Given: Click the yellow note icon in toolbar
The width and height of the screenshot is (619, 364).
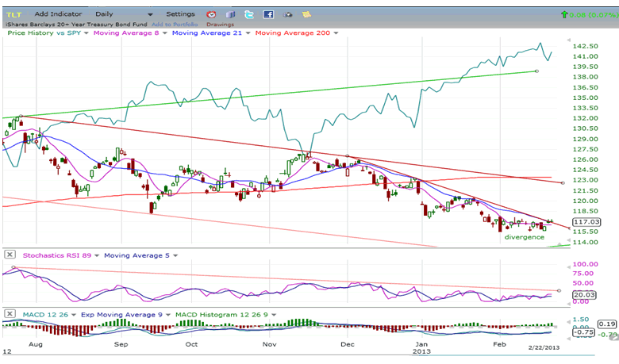Looking at the screenshot, I should pos(306,14).
